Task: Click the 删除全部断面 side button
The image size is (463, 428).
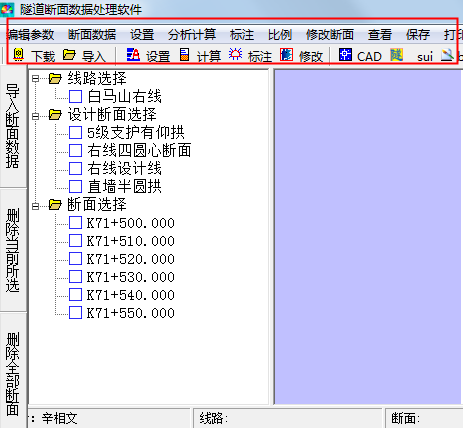Action: click(13, 371)
